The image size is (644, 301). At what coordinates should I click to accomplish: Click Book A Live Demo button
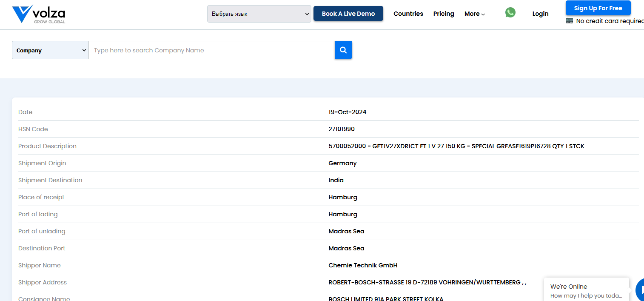348,14
